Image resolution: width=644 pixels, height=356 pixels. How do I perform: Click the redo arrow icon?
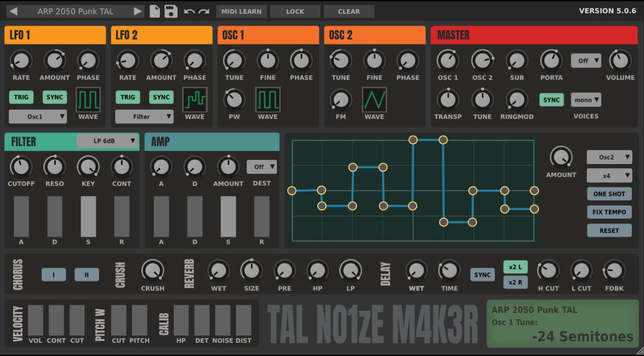[x=203, y=11]
